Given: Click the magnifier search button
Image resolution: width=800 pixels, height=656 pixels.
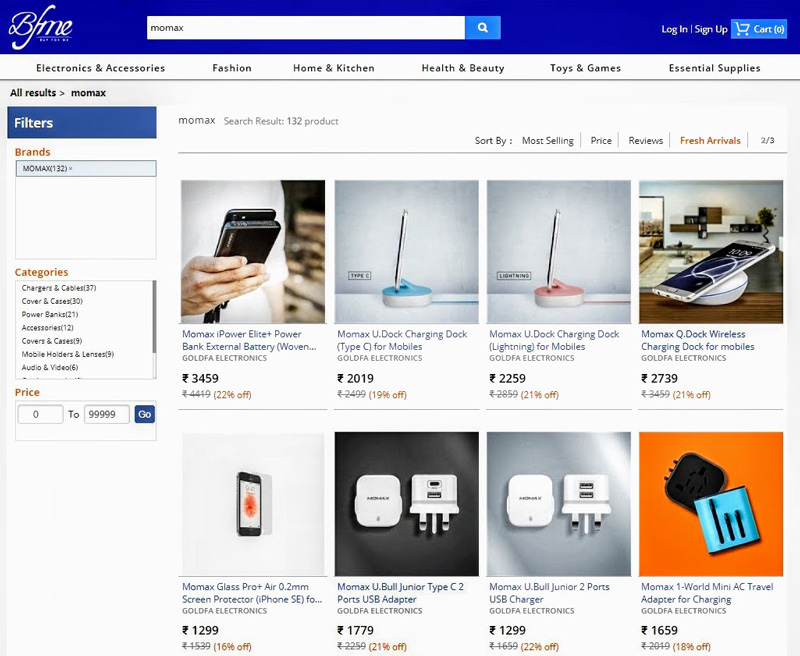Looking at the screenshot, I should click(x=483, y=28).
